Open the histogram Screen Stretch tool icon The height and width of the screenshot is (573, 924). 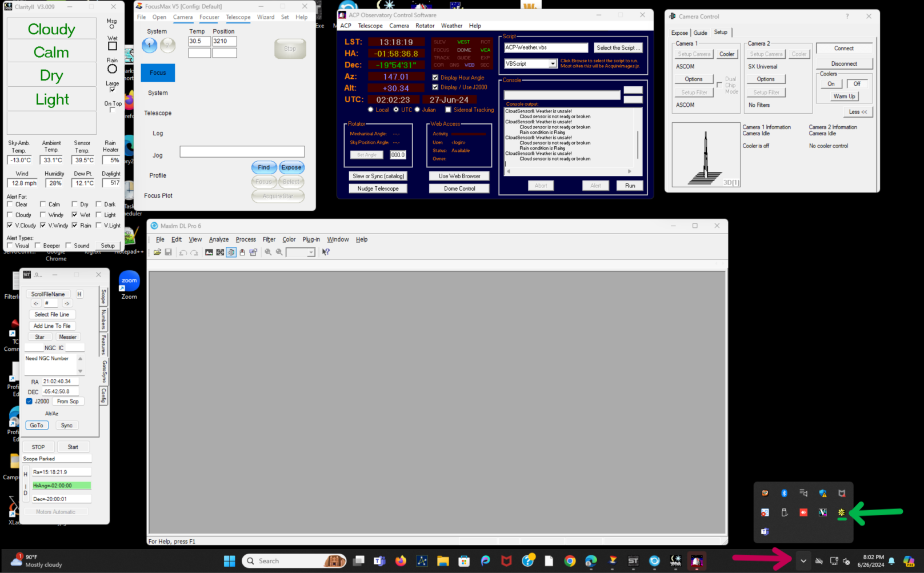click(209, 252)
